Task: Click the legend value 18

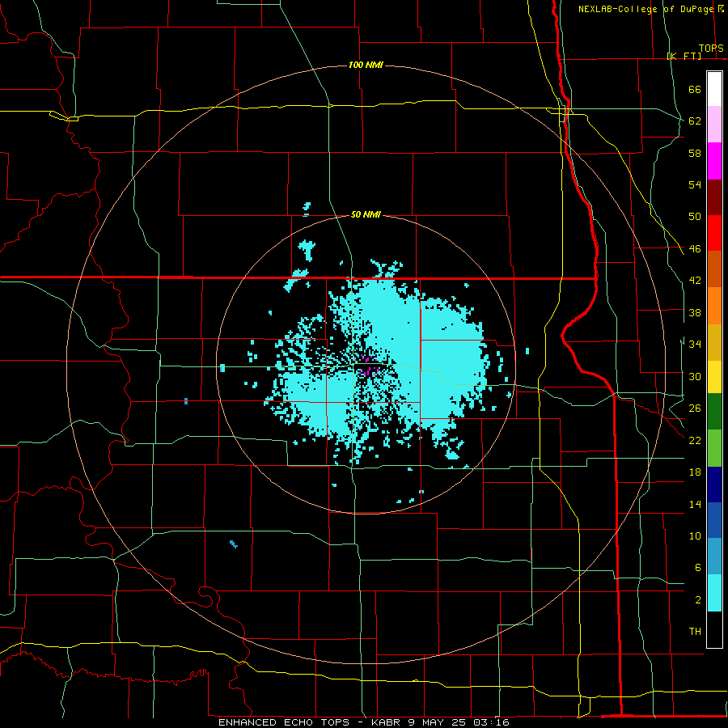Action: [695, 472]
